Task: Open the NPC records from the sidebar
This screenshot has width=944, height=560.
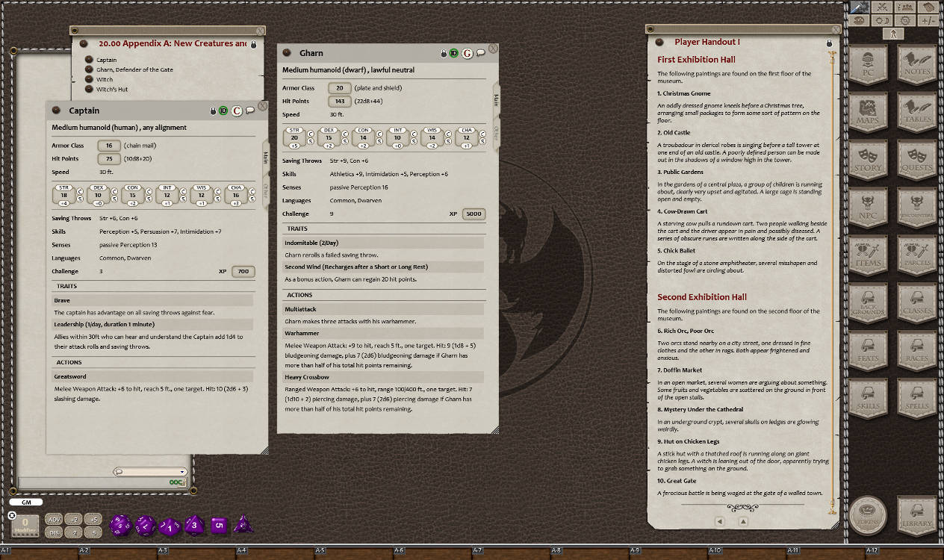Action: click(x=869, y=208)
